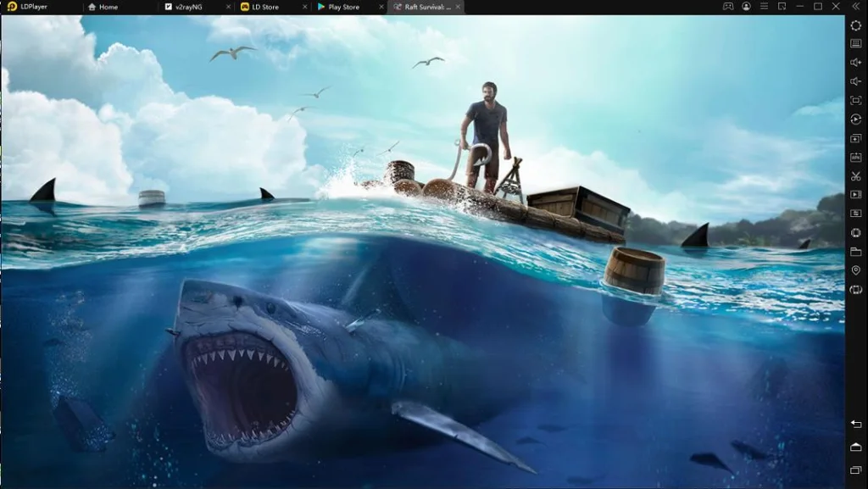
Task: Close the Play Store tab
Action: [x=381, y=7]
